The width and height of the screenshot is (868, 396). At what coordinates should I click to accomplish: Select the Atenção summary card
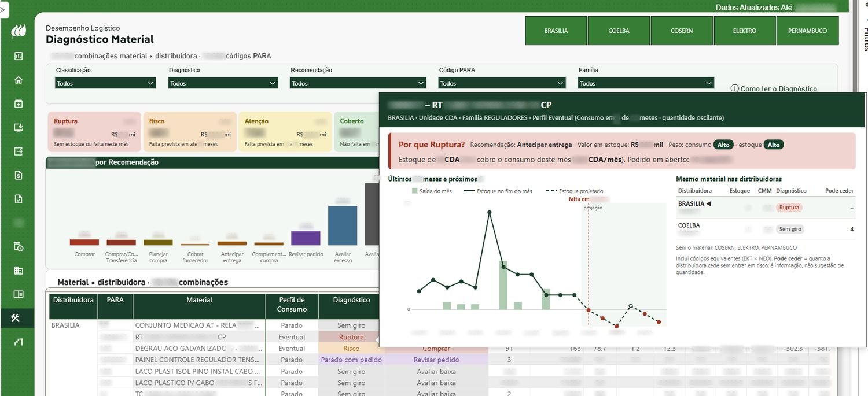[x=285, y=132]
